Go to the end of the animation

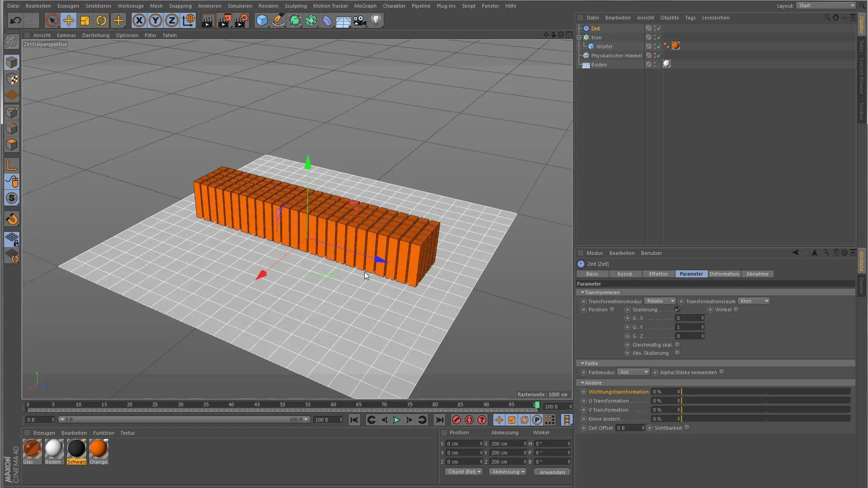[x=439, y=420]
